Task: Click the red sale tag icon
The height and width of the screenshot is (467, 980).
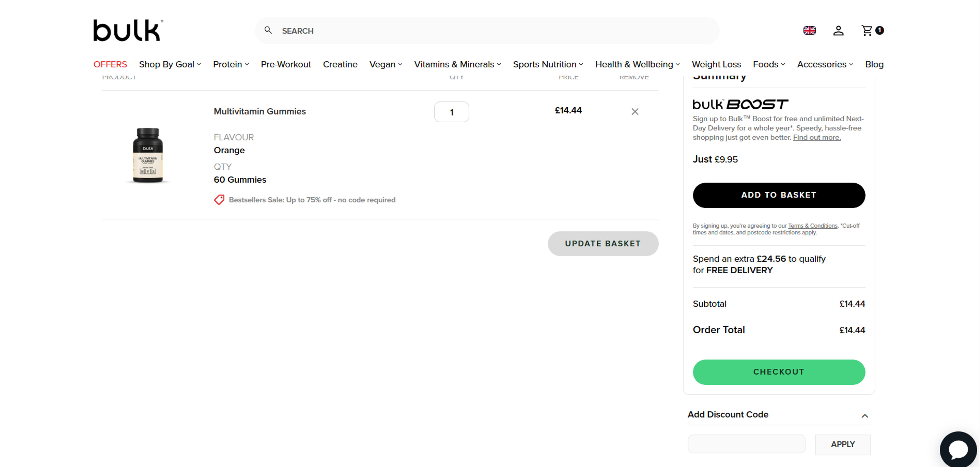Action: [x=219, y=200]
